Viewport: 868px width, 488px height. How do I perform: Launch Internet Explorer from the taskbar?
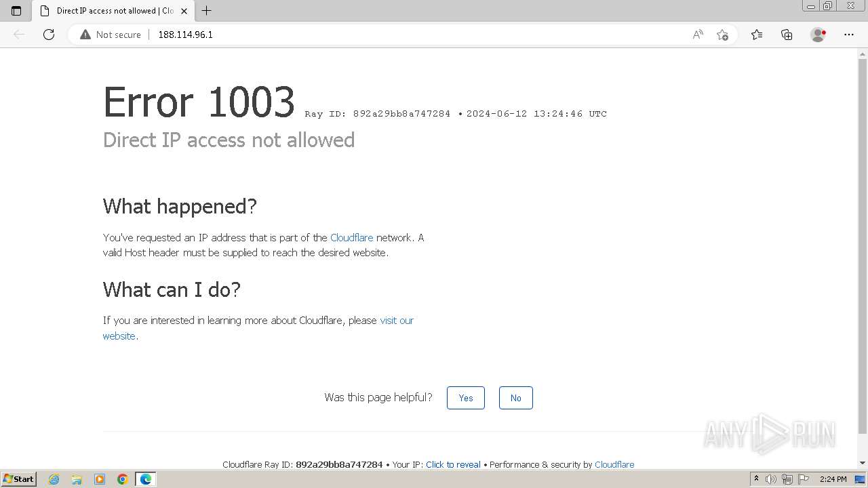(54, 479)
